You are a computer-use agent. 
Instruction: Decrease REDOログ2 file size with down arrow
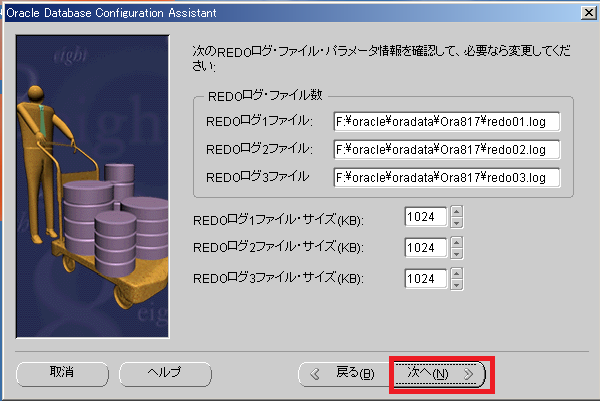pyautogui.click(x=457, y=254)
